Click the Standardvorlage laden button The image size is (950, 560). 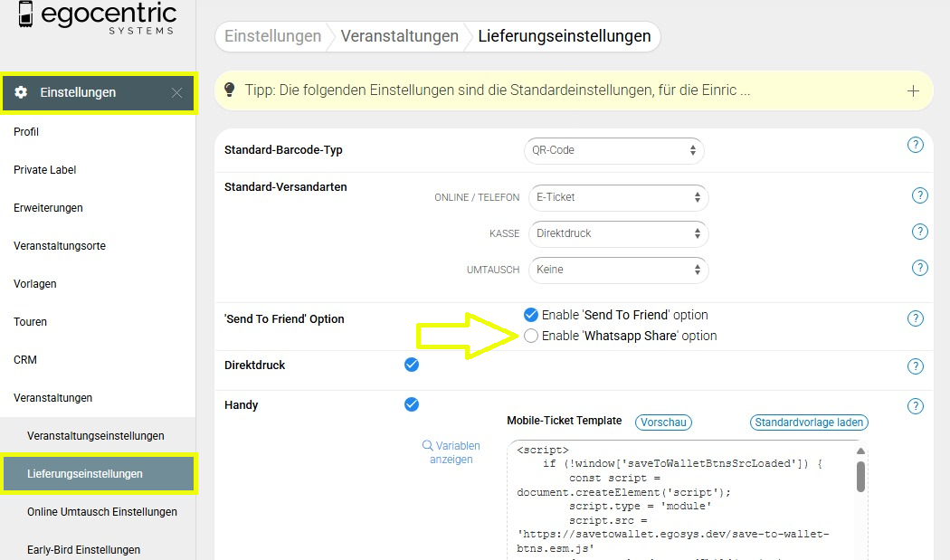pyautogui.click(x=809, y=422)
